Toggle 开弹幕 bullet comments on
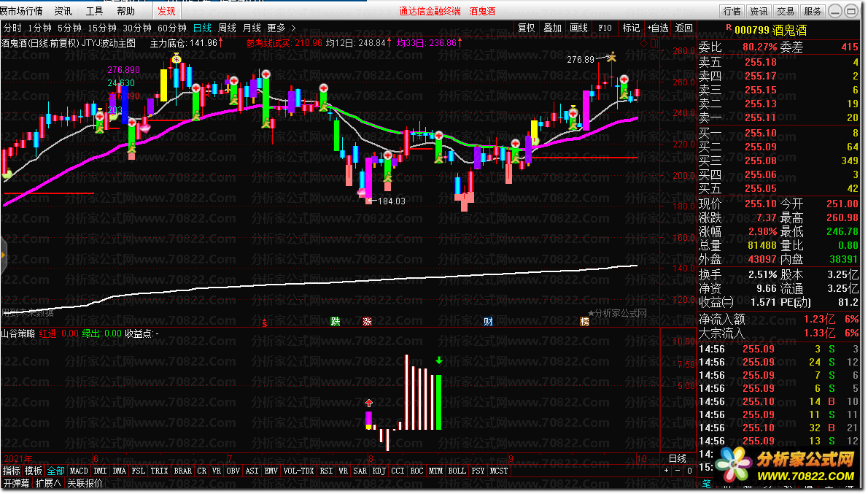 [x=16, y=484]
